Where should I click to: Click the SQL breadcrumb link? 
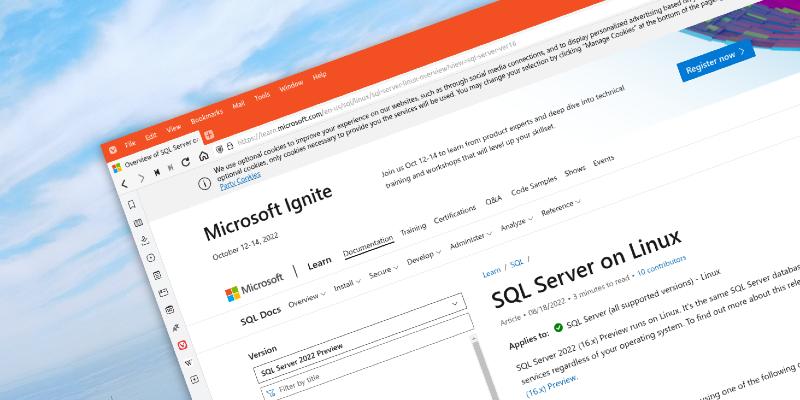pyautogui.click(x=517, y=263)
